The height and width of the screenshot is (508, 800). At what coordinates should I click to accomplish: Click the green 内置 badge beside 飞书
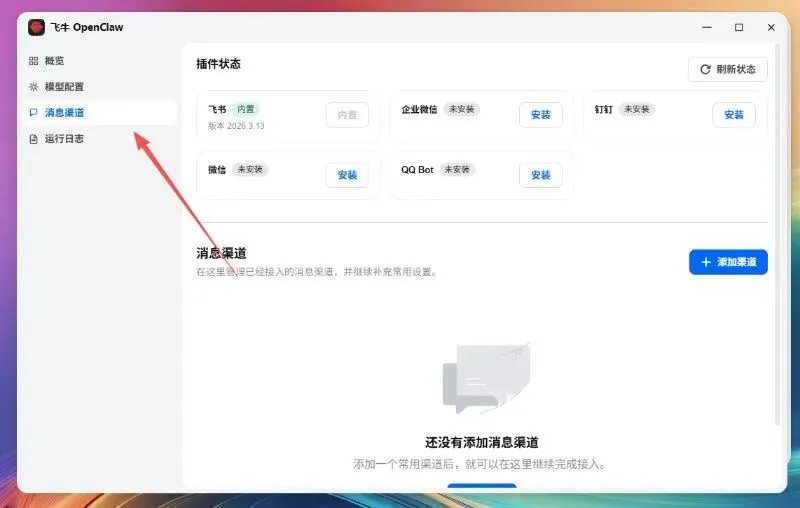pos(245,109)
